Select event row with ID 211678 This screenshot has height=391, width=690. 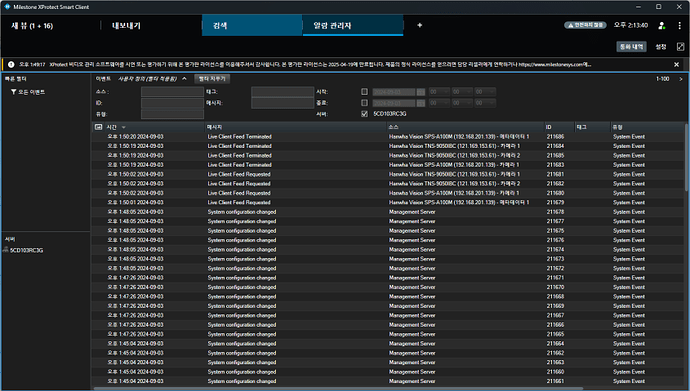pos(388,212)
